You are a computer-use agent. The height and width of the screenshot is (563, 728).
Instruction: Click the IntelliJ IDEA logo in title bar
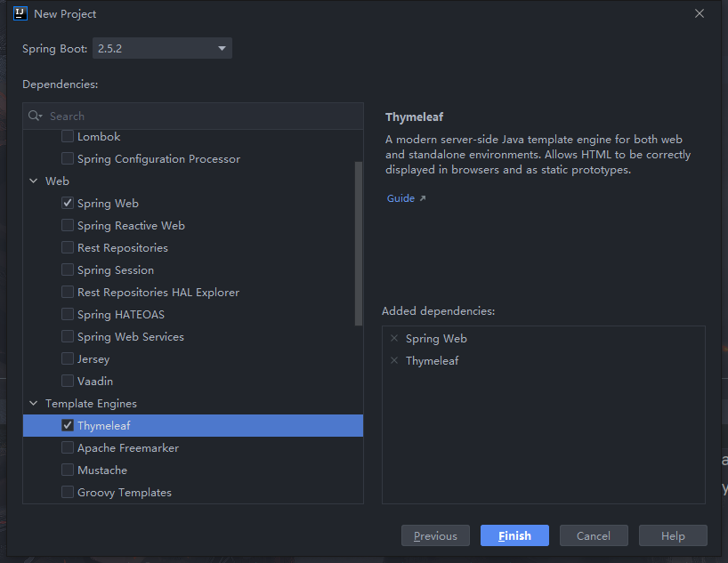coord(20,13)
